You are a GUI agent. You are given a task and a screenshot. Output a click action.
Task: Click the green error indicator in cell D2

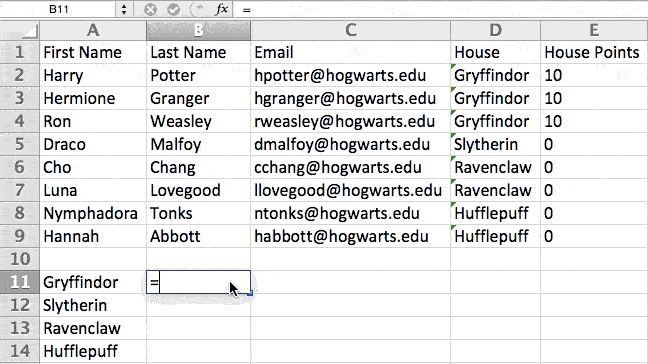(453, 66)
